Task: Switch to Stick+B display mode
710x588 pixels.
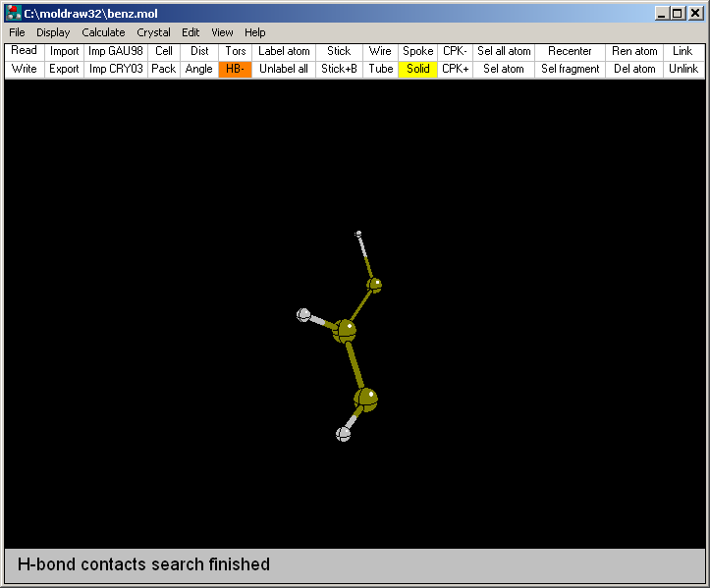Action: point(339,69)
